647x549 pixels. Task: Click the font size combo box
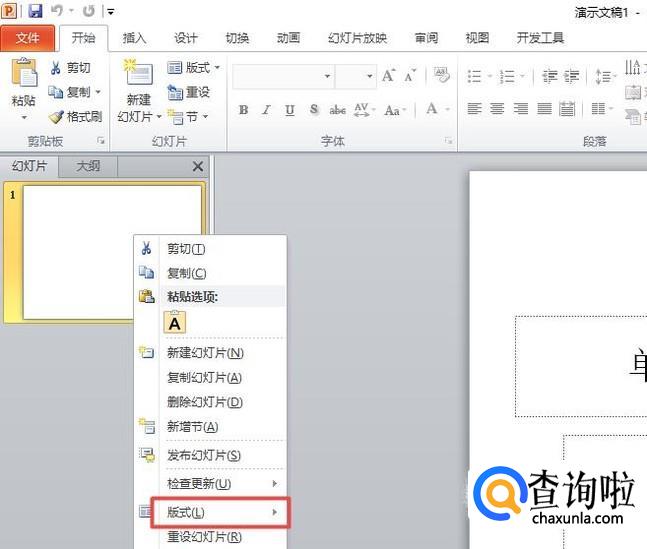pos(356,76)
